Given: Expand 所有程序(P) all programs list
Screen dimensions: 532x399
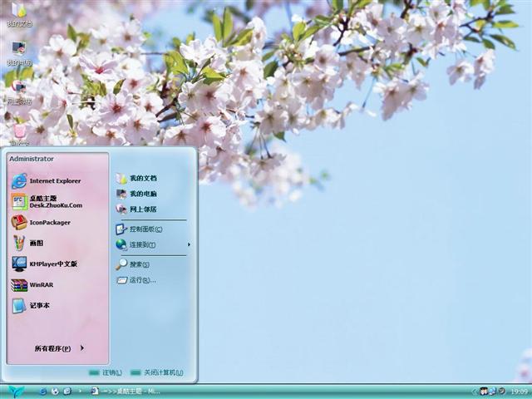Looking at the screenshot, I should (59, 348).
